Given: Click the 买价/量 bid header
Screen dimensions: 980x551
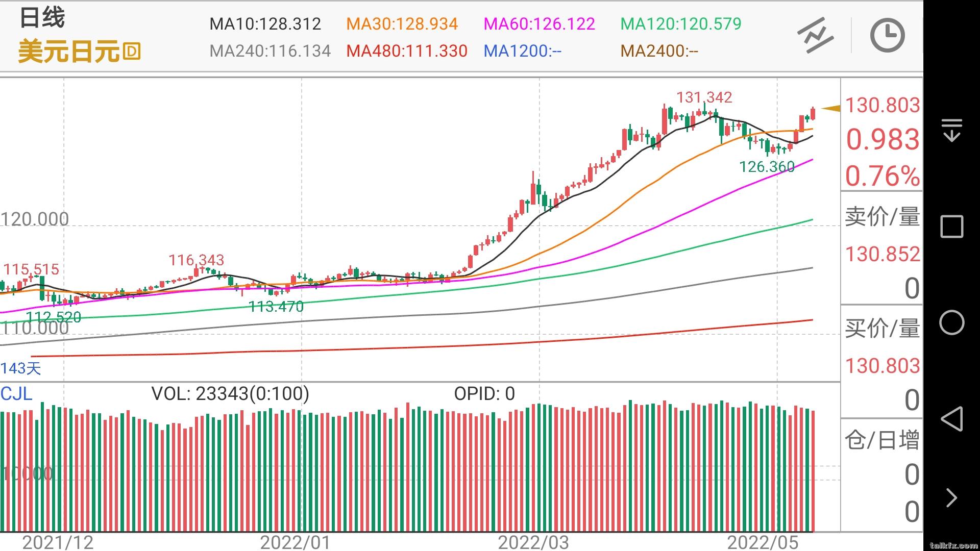Looking at the screenshot, I should click(x=883, y=328).
